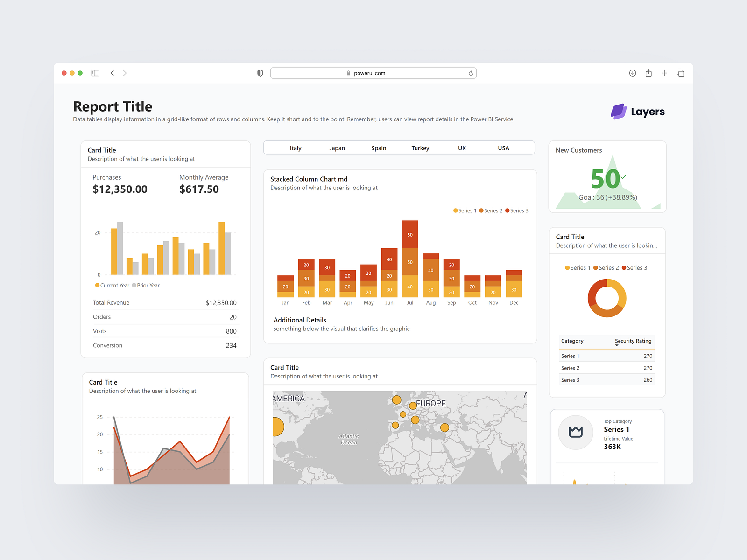The width and height of the screenshot is (747, 560).
Task: Click the browser Downloads icon
Action: 633,73
